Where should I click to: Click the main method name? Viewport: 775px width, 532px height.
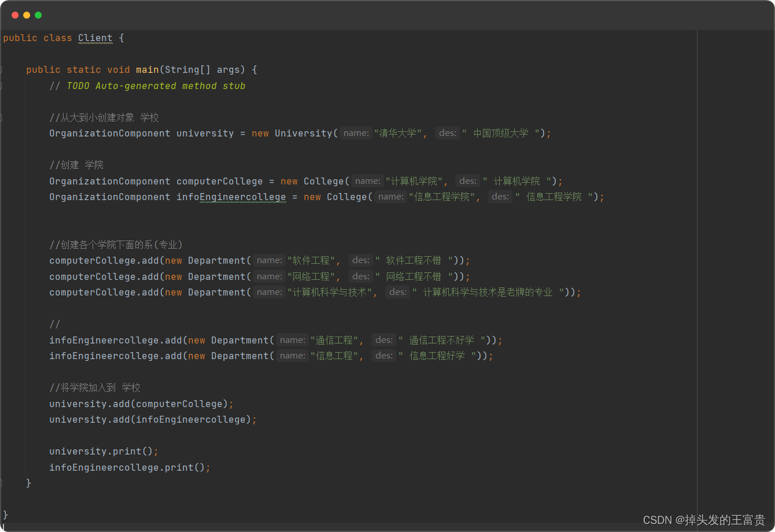pyautogui.click(x=147, y=70)
